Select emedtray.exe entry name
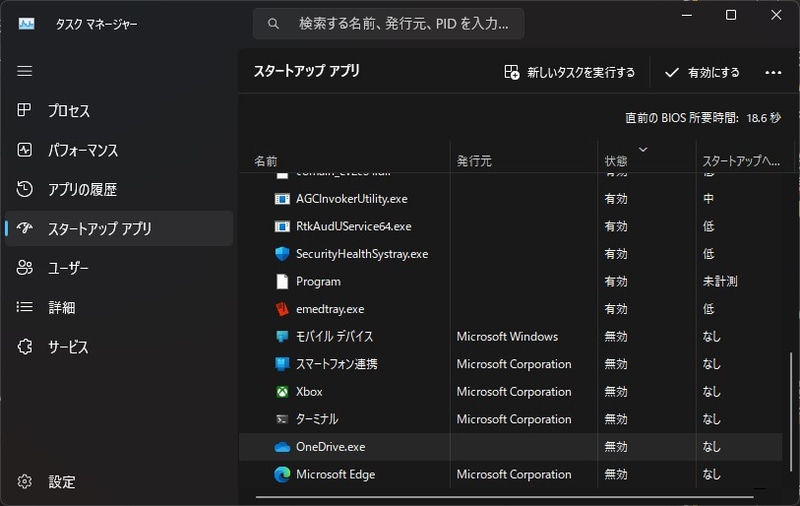 click(x=330, y=309)
